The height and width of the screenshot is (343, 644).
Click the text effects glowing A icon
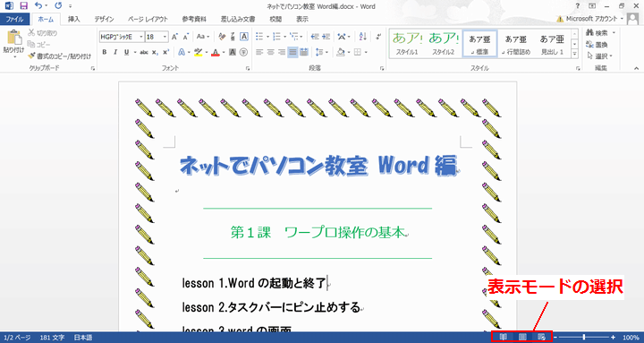pos(182,52)
